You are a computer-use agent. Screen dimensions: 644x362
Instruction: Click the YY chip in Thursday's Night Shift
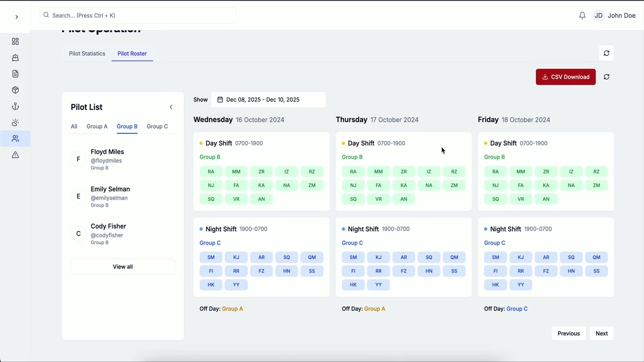tap(378, 285)
